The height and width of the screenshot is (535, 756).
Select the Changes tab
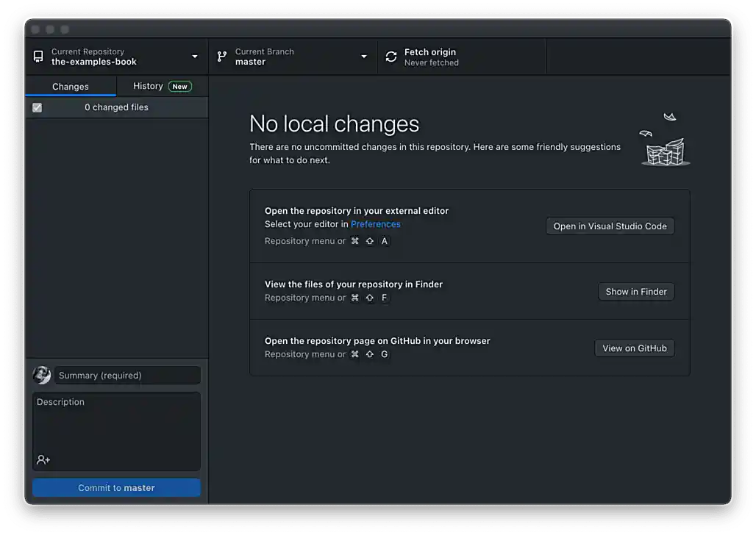tap(71, 86)
